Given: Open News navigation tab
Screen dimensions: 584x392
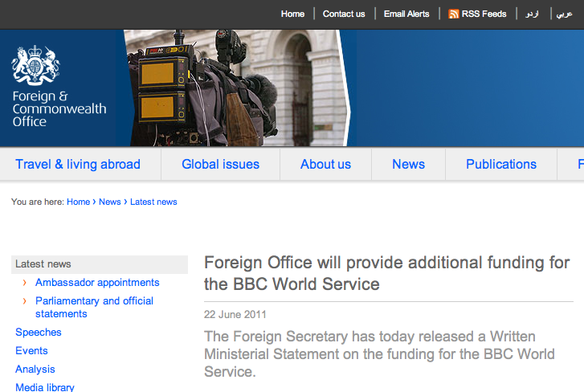Looking at the screenshot, I should point(408,164).
